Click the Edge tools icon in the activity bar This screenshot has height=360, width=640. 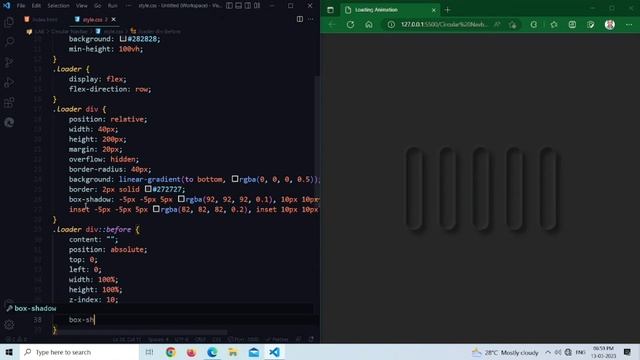click(x=9, y=122)
